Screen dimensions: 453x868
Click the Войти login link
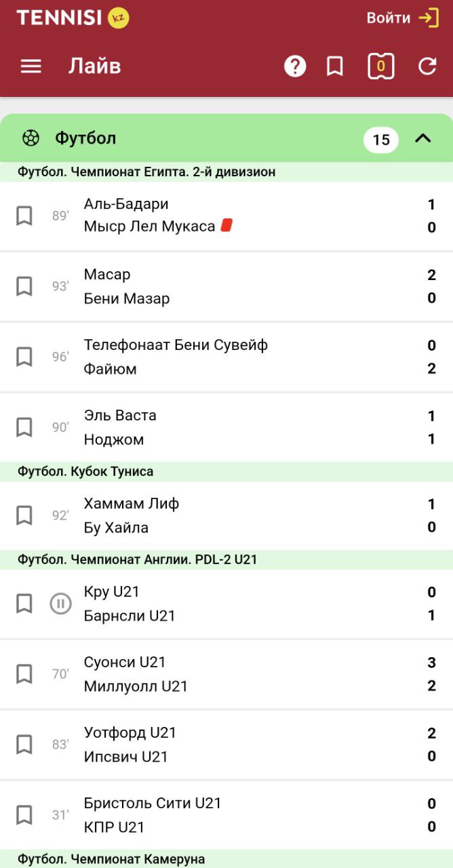pos(389,18)
